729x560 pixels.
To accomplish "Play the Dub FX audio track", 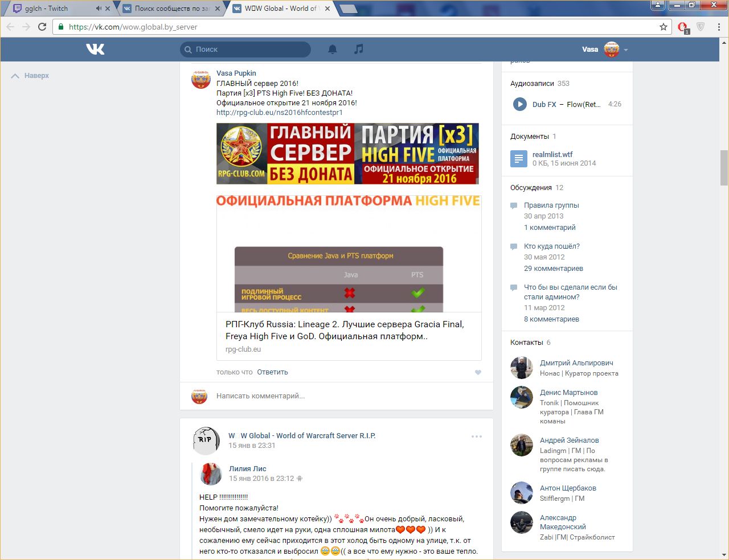I will coord(519,104).
